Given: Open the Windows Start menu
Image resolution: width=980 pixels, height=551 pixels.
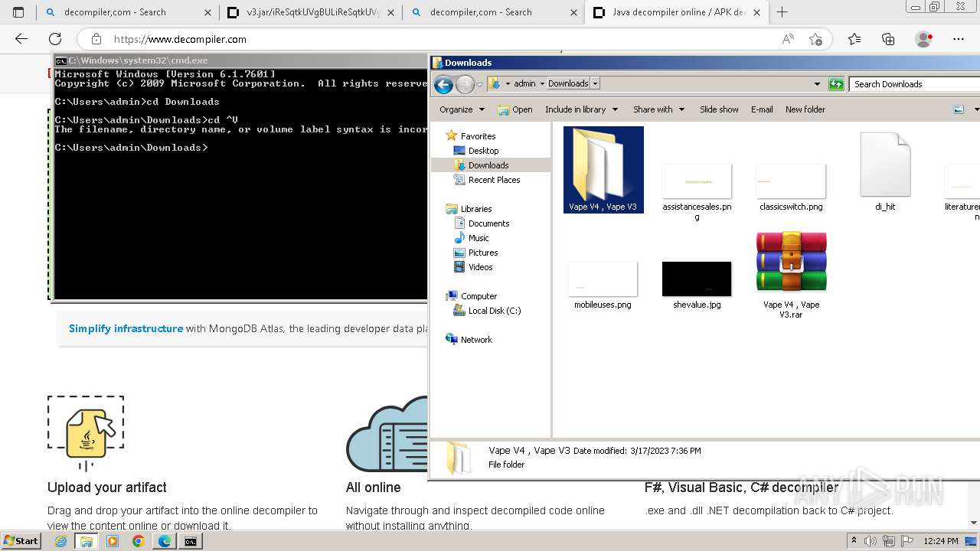Looking at the screenshot, I should (21, 541).
